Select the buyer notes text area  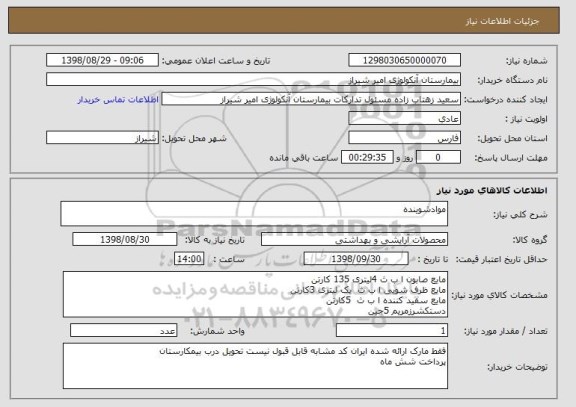pos(255,366)
